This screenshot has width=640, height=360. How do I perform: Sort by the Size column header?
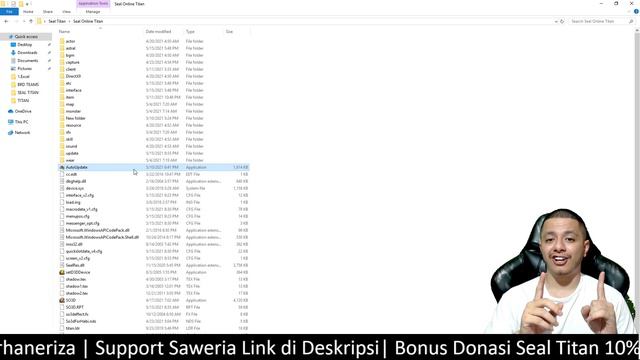[229, 31]
